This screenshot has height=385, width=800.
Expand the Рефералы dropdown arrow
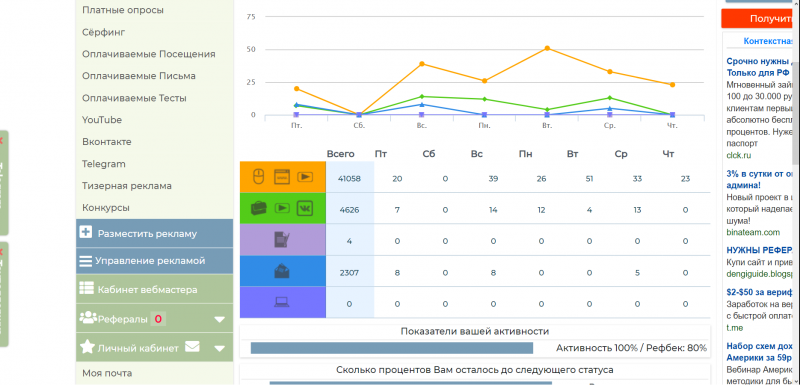[x=219, y=320]
